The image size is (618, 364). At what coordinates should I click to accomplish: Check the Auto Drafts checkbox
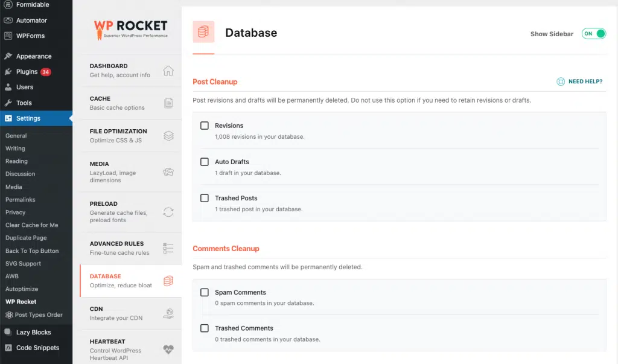click(204, 162)
